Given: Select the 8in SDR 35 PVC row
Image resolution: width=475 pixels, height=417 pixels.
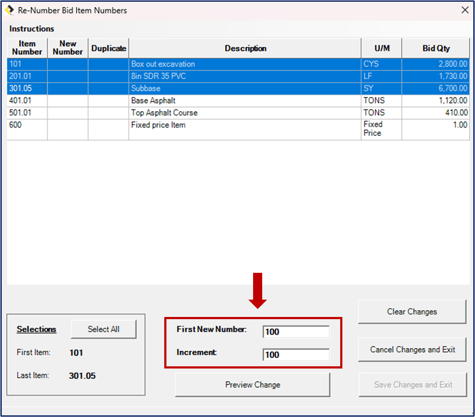Looking at the screenshot, I should (x=238, y=76).
